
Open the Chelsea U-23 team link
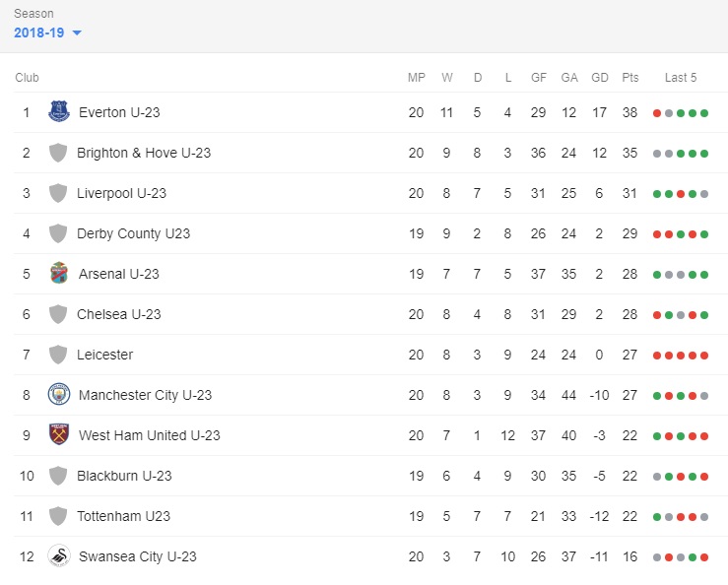pyautogui.click(x=119, y=314)
